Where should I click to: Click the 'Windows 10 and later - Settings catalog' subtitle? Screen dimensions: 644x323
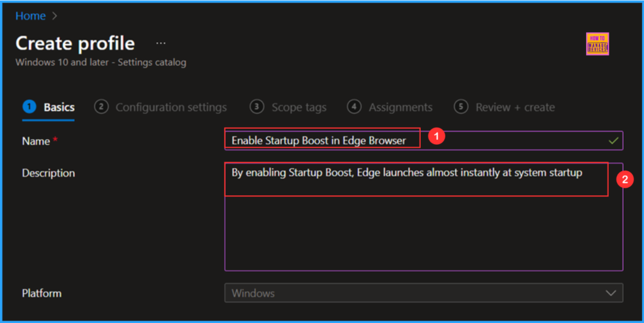(101, 62)
